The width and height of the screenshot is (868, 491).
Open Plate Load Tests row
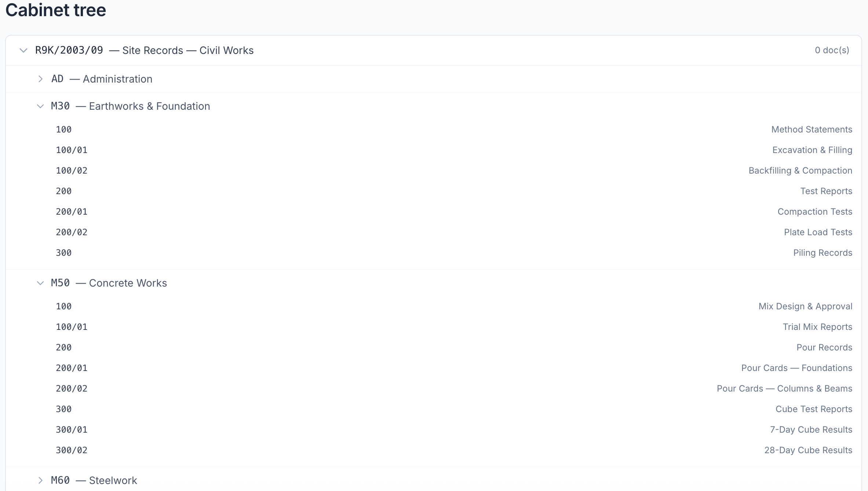point(454,232)
